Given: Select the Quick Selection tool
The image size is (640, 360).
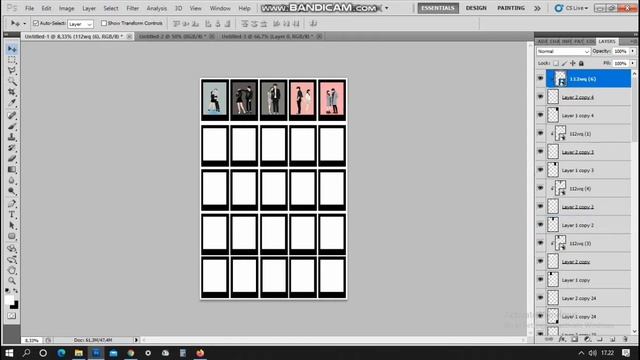Looking at the screenshot, I should 12,81.
